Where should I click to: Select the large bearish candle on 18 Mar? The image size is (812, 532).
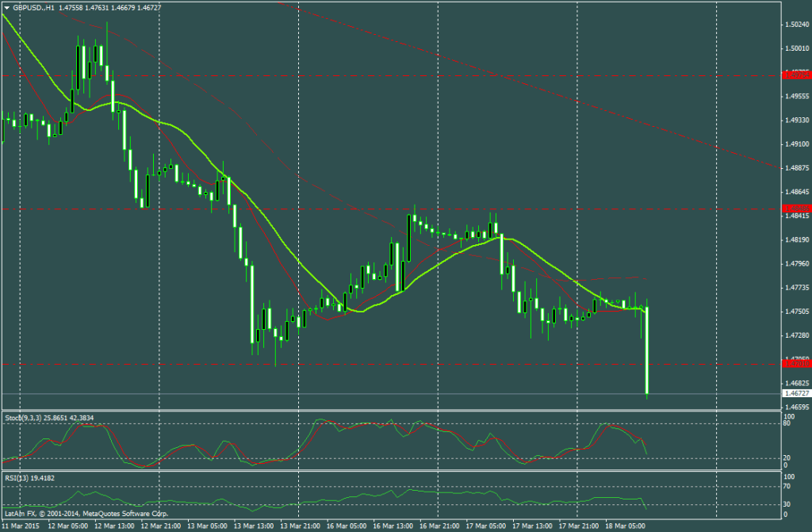[x=647, y=349]
